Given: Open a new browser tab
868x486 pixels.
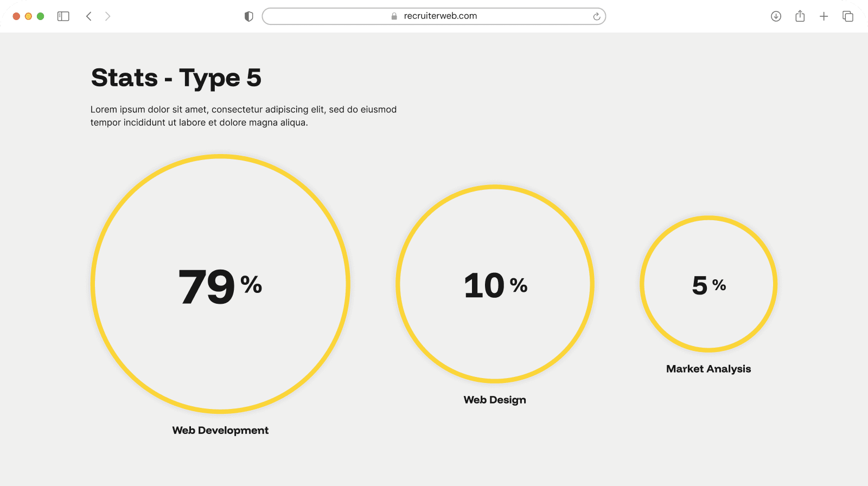Looking at the screenshot, I should point(824,16).
